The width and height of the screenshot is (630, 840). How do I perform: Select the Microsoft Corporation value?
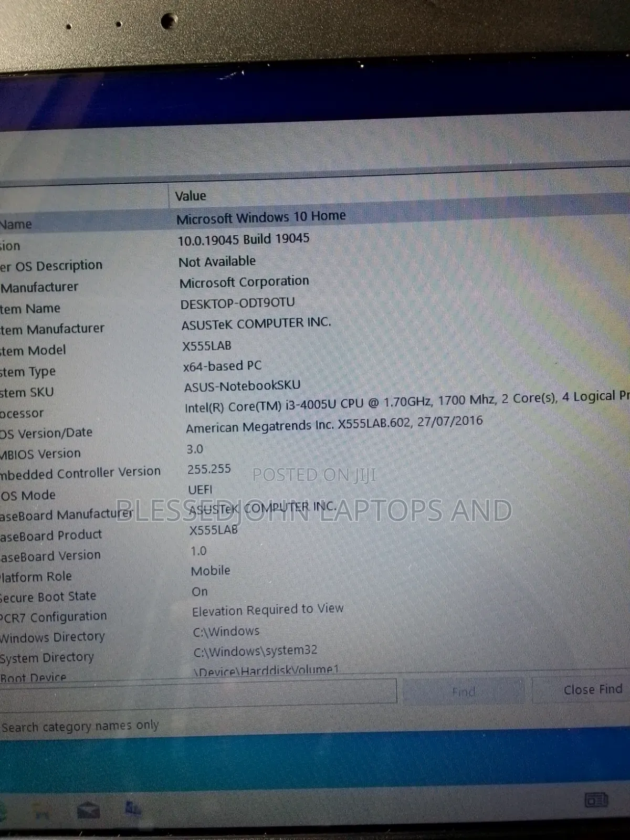[244, 282]
